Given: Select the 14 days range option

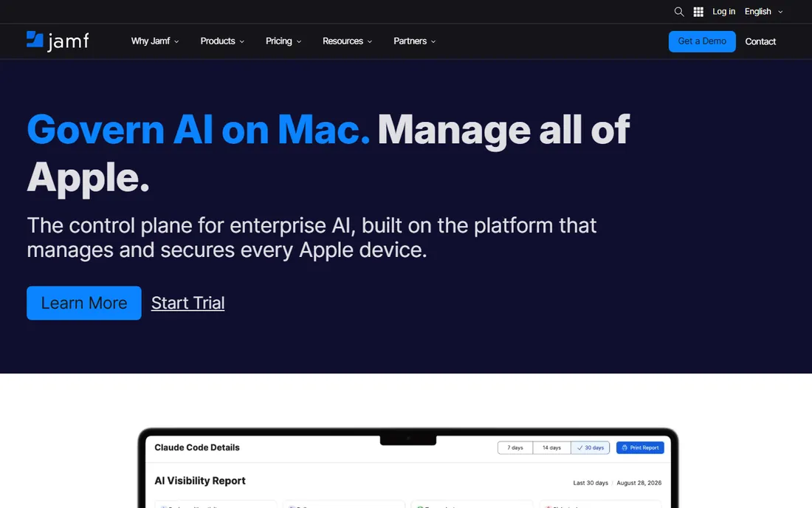Looking at the screenshot, I should tap(551, 447).
